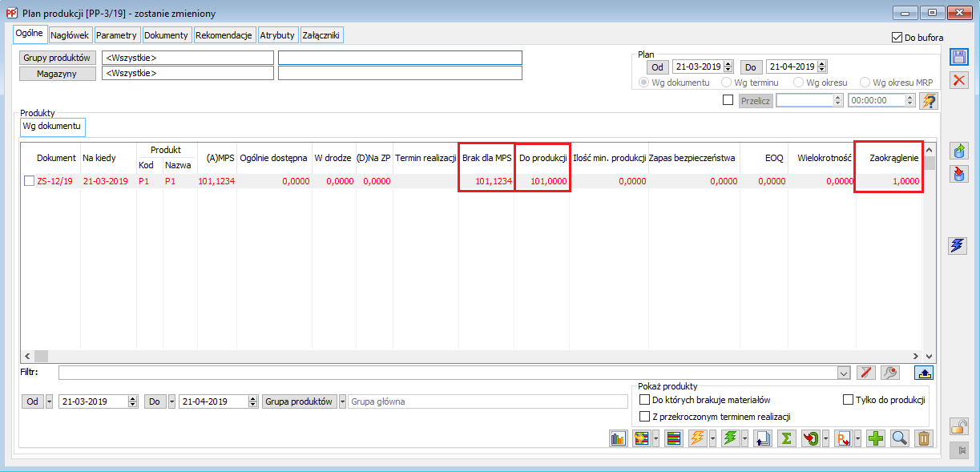Image resolution: width=980 pixels, height=472 pixels.
Task: Open dropdown arrow beside bottom Od button
Action: coord(50,401)
